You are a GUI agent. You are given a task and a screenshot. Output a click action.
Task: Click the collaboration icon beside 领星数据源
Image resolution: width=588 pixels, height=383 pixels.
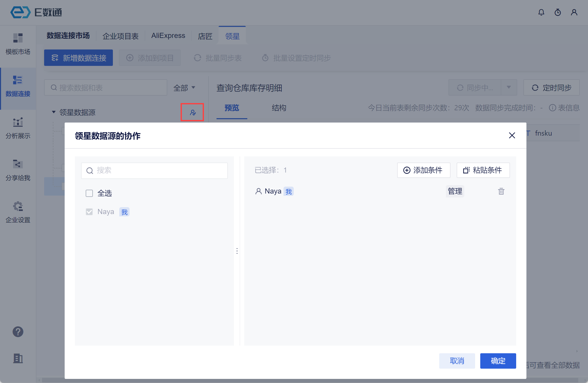click(x=192, y=113)
